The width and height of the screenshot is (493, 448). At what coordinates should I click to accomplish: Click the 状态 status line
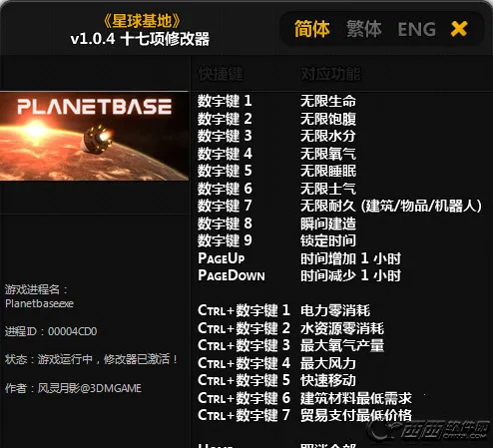[91, 359]
